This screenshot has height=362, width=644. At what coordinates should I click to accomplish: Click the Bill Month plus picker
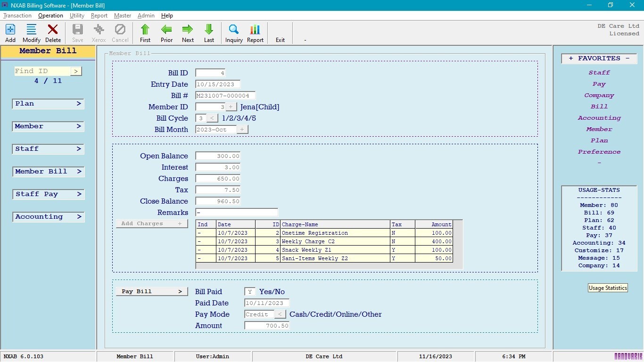pyautogui.click(x=242, y=130)
